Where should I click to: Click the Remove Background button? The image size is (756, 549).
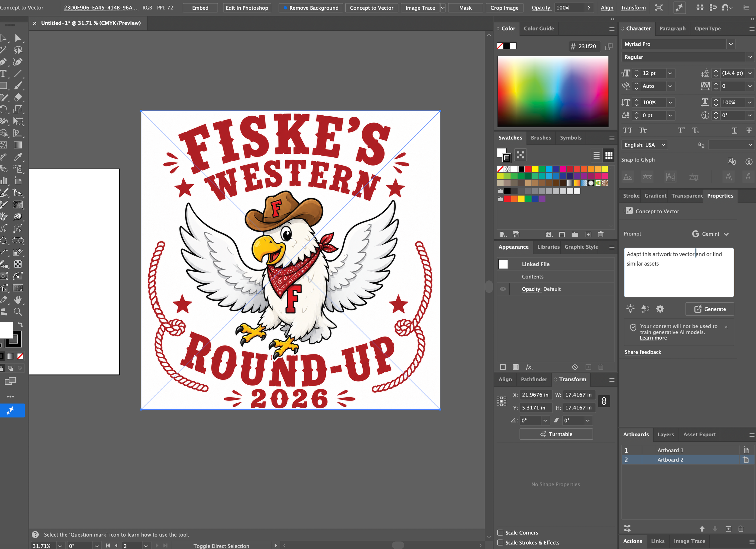point(310,8)
